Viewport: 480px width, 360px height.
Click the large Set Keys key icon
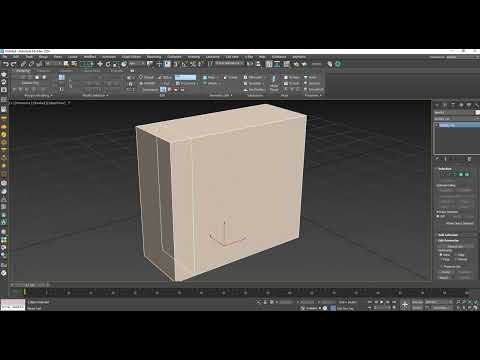coord(405,305)
